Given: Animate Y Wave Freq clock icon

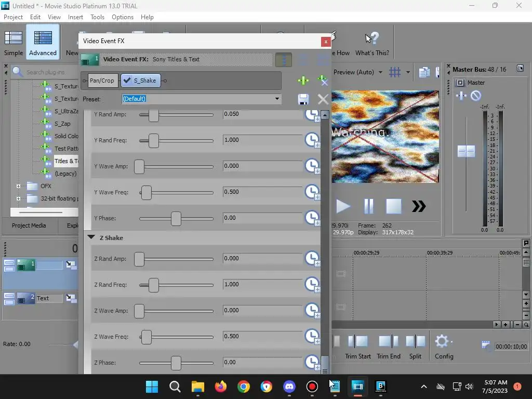Looking at the screenshot, I should click(x=312, y=192).
